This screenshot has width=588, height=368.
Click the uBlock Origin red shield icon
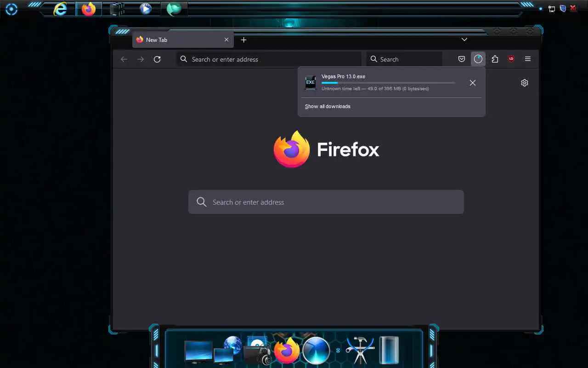click(511, 59)
